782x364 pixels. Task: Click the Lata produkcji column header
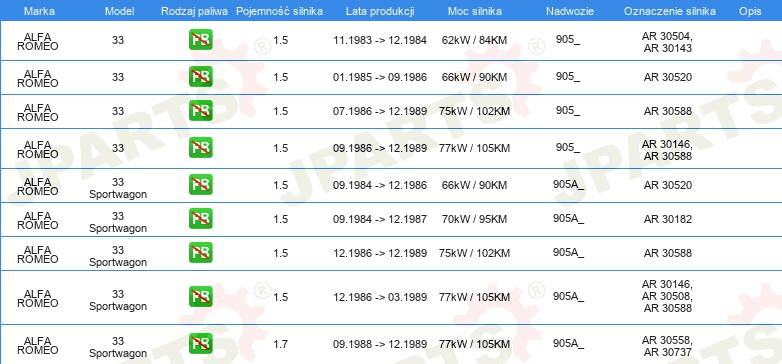coord(380,11)
